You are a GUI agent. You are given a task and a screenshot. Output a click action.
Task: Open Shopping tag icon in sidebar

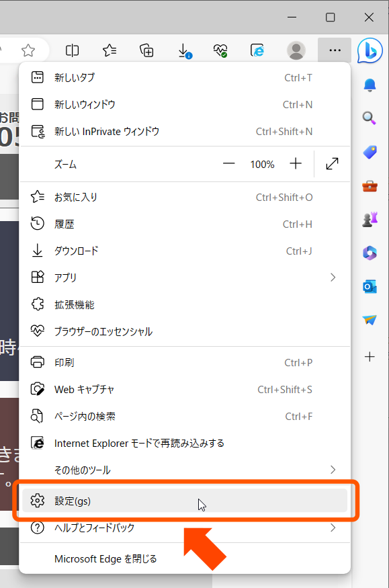(x=370, y=152)
